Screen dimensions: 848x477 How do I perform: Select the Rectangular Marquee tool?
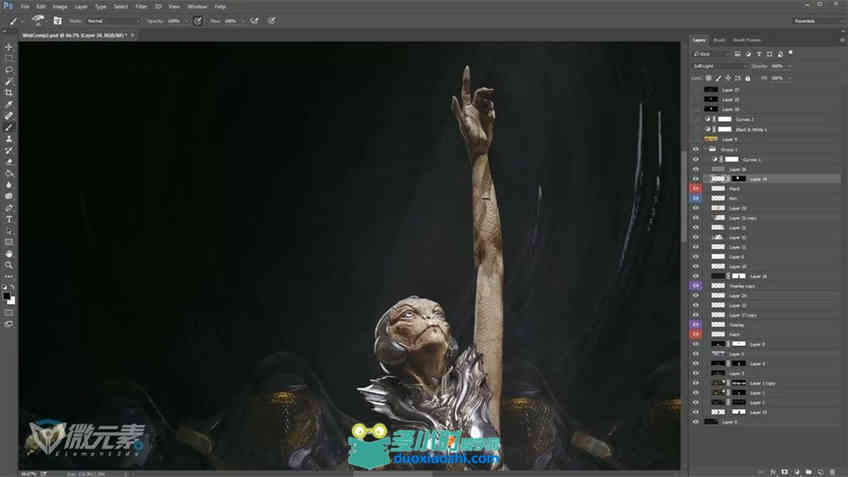[9, 58]
